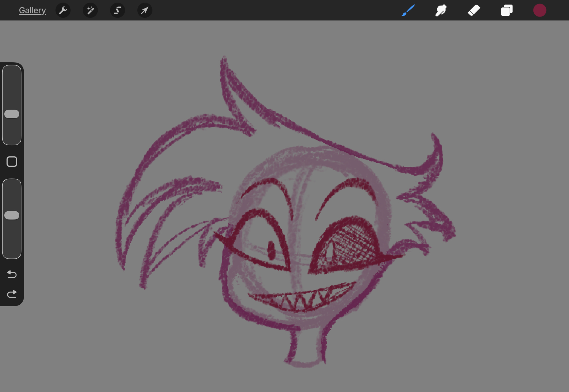Undo the last stroke

[x=12, y=274]
